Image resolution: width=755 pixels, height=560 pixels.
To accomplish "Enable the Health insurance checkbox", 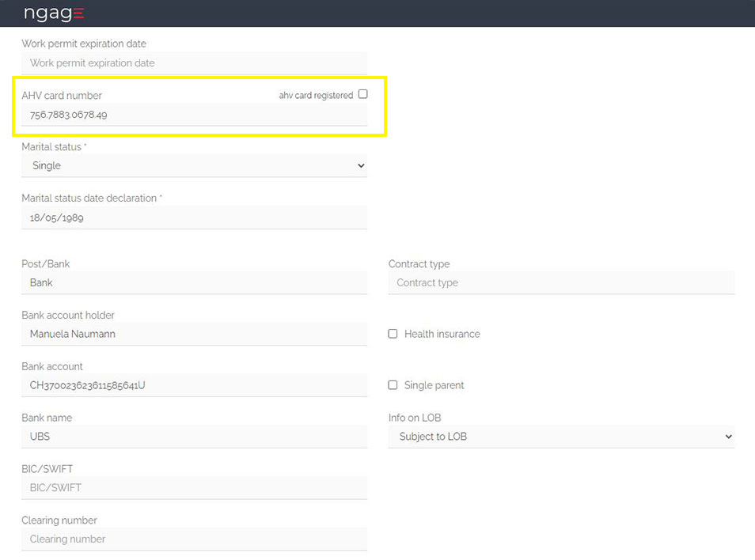I will [393, 334].
